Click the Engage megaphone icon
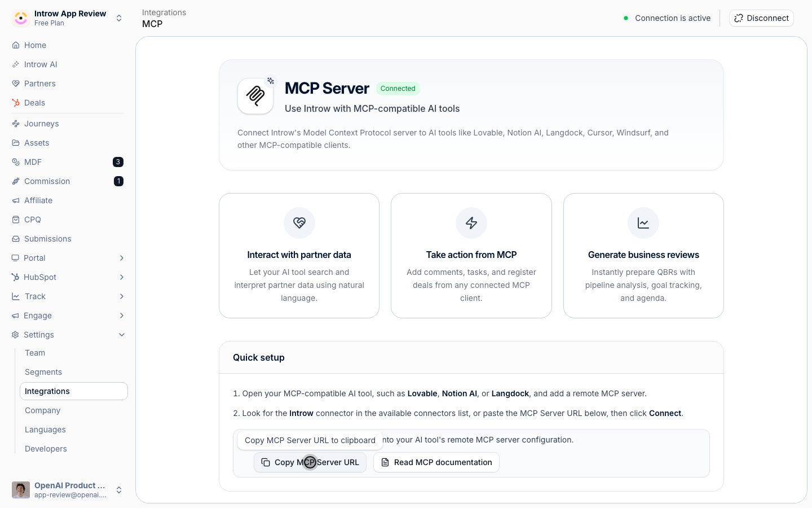The width and height of the screenshot is (812, 508). point(15,316)
